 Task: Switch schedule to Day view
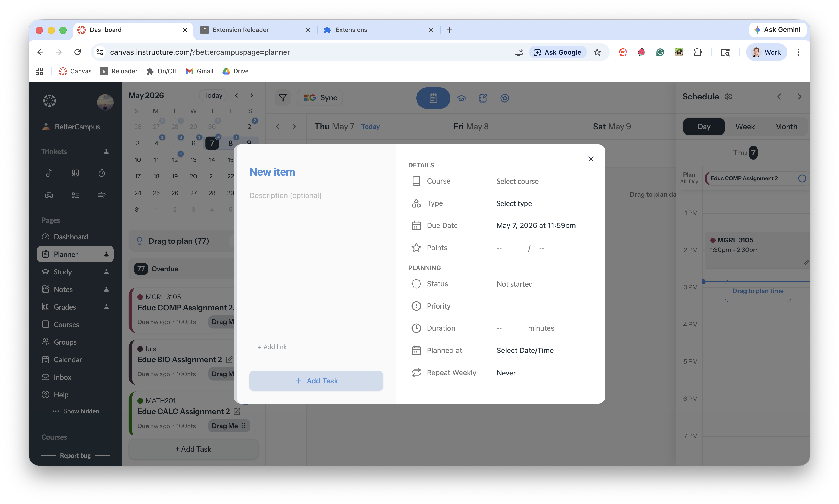[x=703, y=127]
